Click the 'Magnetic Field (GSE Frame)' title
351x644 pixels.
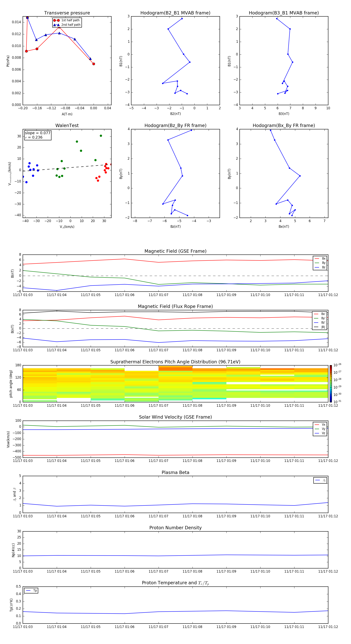pyautogui.click(x=175, y=251)
